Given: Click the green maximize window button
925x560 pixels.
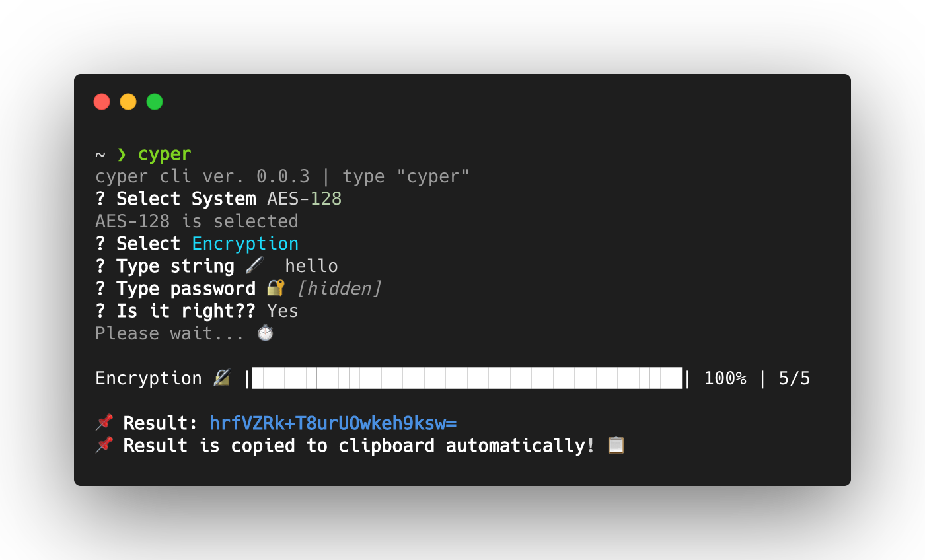Looking at the screenshot, I should [x=155, y=102].
